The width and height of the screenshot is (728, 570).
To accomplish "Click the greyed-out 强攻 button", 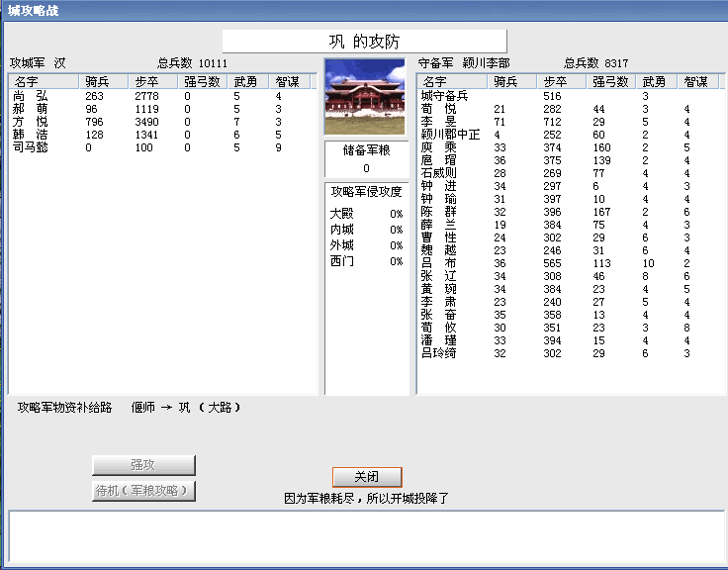I will click(143, 465).
